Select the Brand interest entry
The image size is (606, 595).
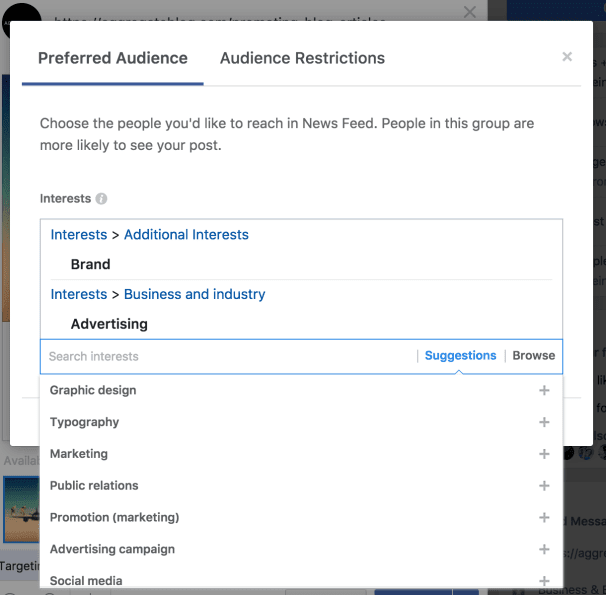90,264
